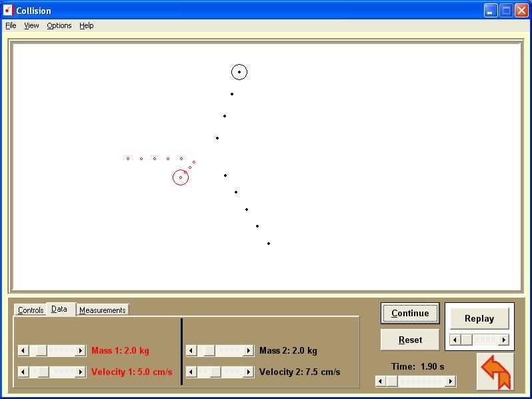Step Time slider back with left arrow
Screen dimensions: 532x399
381,382
